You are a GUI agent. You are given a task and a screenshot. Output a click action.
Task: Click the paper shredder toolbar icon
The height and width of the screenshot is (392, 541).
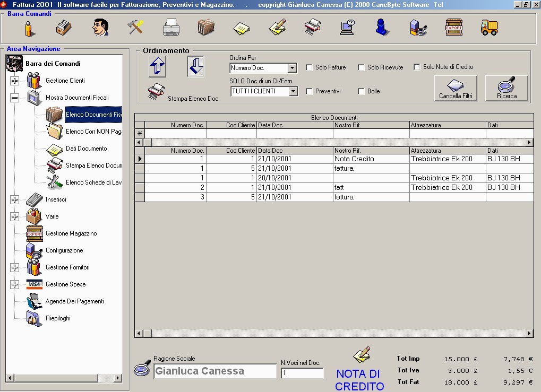313,27
